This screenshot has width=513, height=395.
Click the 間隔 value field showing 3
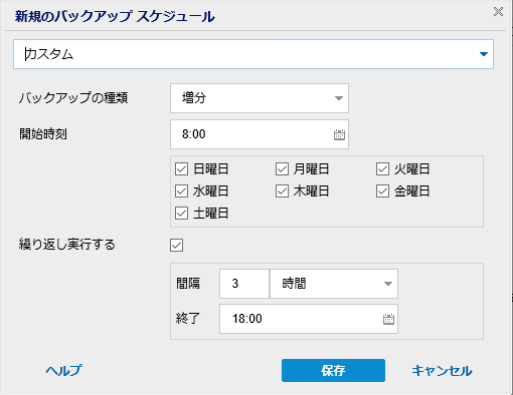244,284
